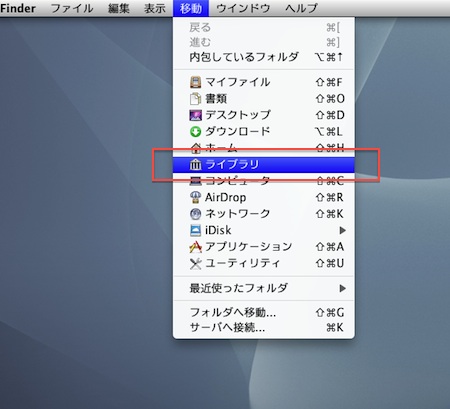Choose フォルダへ移動... menu item
This screenshot has width=450, height=409.
[264, 313]
